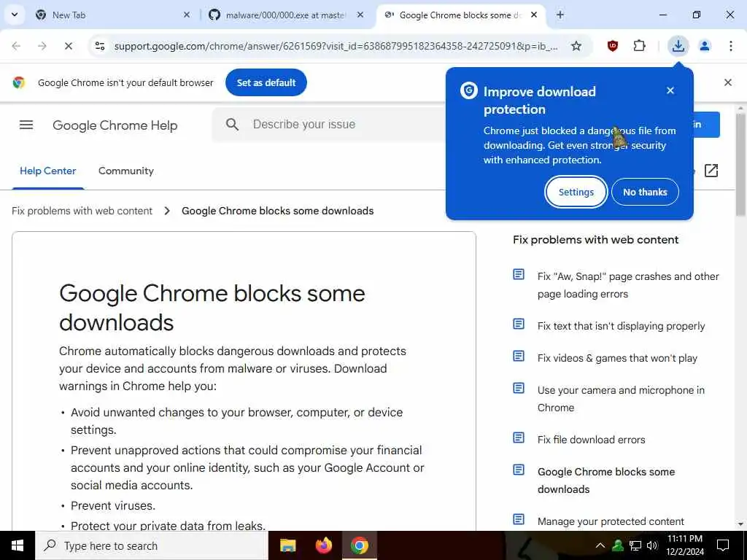Click the Chrome taskbar icon

coord(360,545)
